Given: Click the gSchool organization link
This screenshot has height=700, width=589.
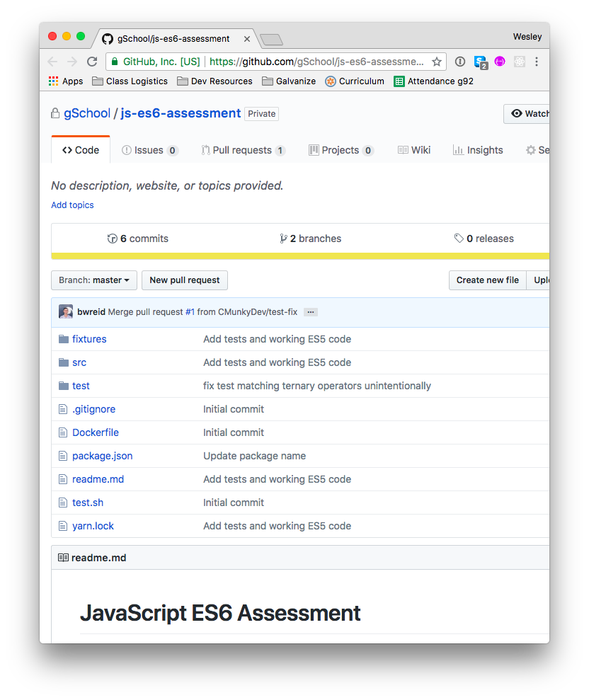Looking at the screenshot, I should (x=87, y=113).
